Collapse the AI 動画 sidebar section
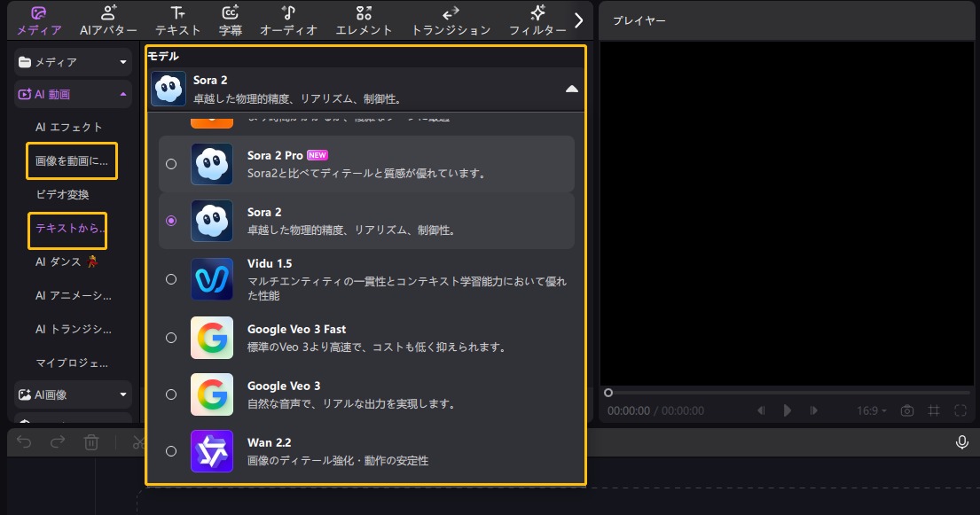Viewport: 980px width, 515px height. [122, 94]
